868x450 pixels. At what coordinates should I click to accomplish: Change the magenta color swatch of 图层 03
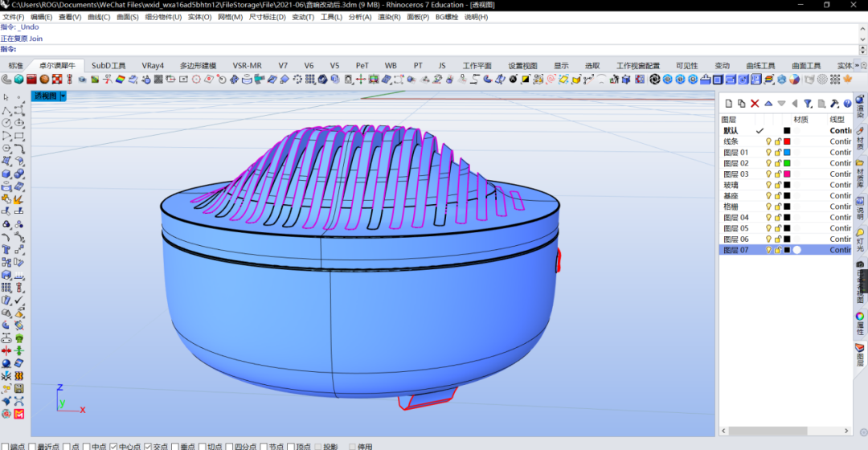point(787,174)
